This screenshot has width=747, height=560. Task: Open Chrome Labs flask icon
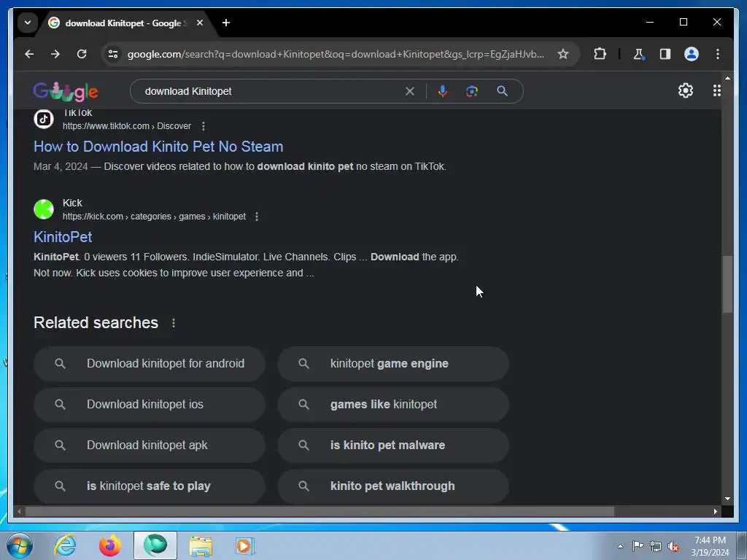pyautogui.click(x=639, y=54)
